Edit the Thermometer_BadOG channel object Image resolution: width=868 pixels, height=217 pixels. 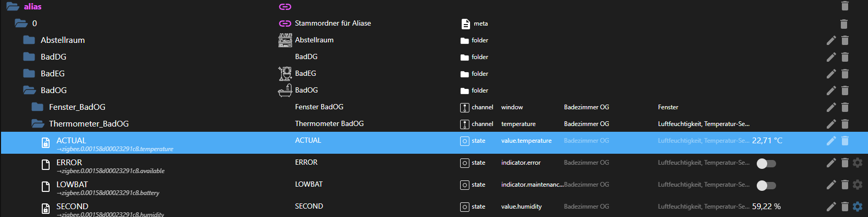831,124
